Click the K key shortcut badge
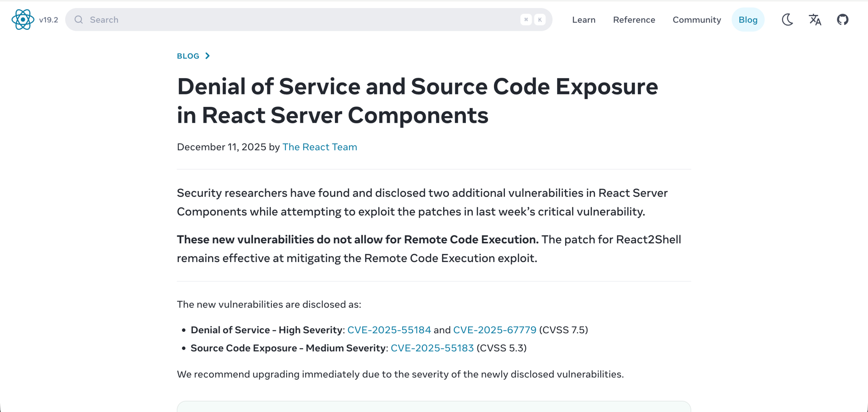The height and width of the screenshot is (412, 868). pos(540,20)
